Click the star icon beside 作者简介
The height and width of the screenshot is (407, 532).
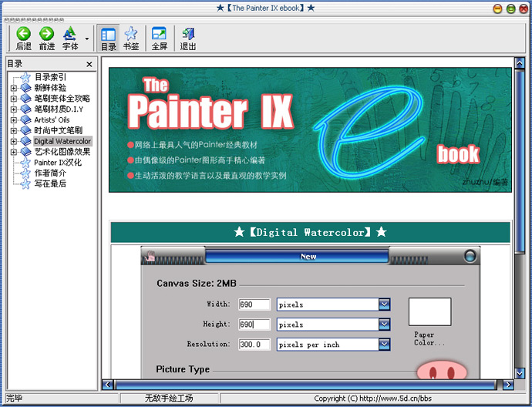25,173
